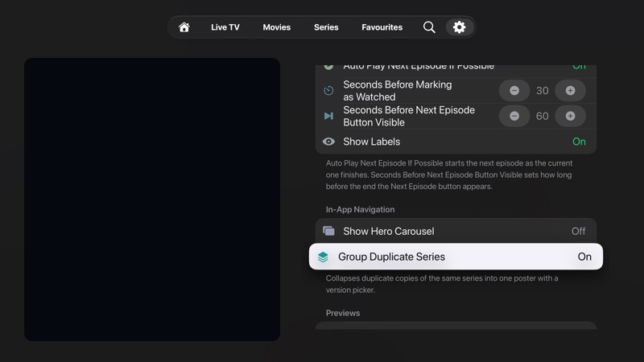Decrease Seconds Before Next Episode Button Visible
Image resolution: width=644 pixels, height=362 pixels.
click(514, 116)
